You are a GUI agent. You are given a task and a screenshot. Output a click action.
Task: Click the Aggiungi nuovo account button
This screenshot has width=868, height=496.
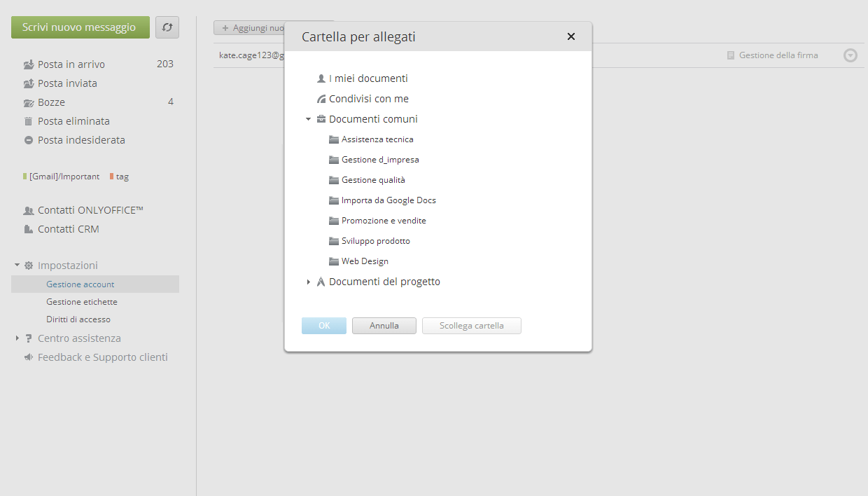(x=248, y=28)
